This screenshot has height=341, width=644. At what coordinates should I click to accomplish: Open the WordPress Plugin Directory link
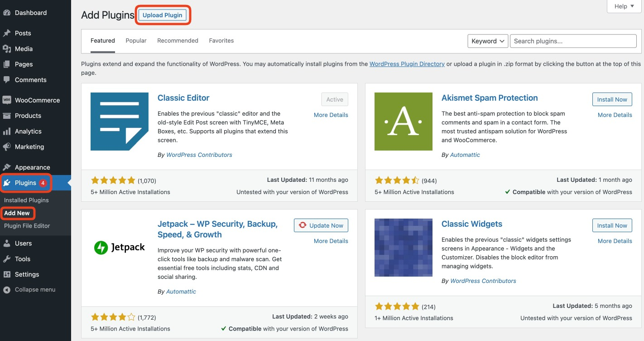coord(407,64)
